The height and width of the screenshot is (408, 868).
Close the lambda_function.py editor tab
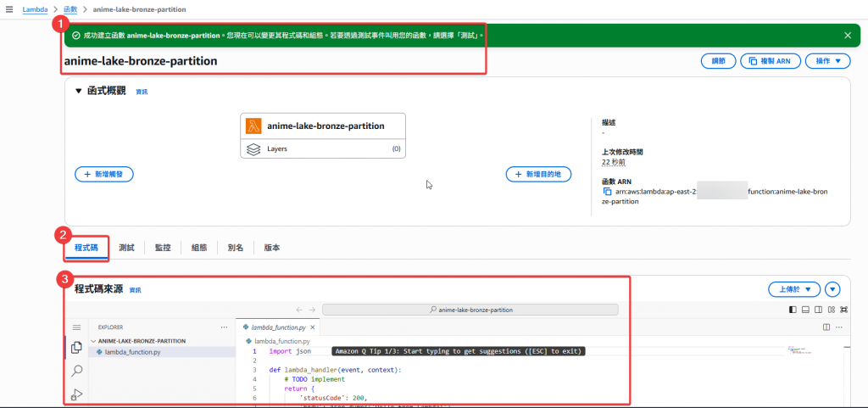(x=313, y=327)
